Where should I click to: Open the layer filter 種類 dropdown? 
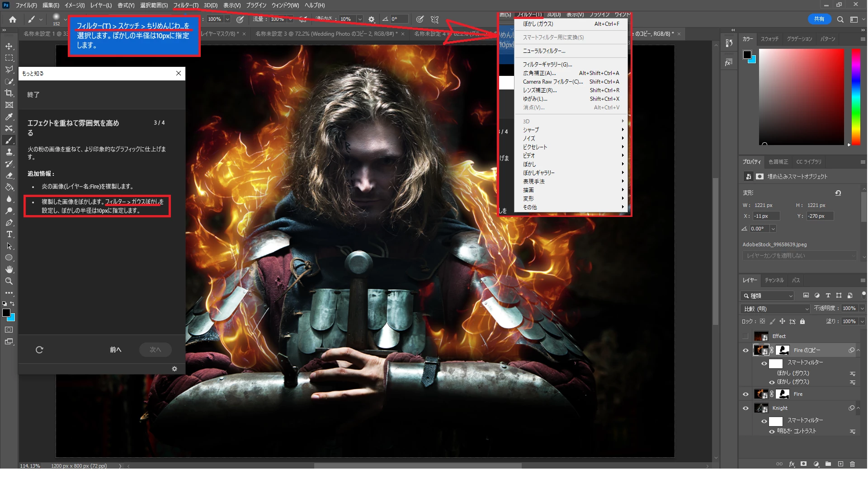pos(768,296)
